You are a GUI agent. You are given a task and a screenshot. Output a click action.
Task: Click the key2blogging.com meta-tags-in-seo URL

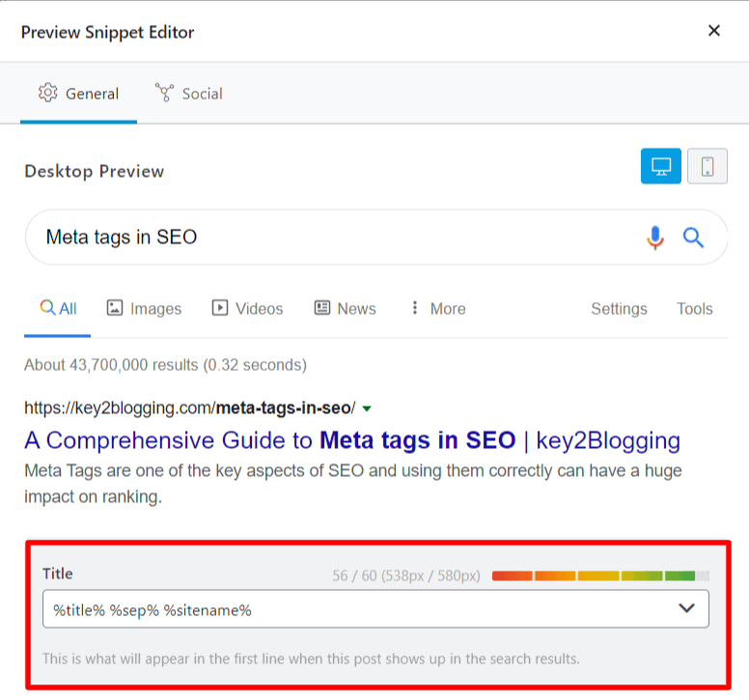(x=189, y=408)
